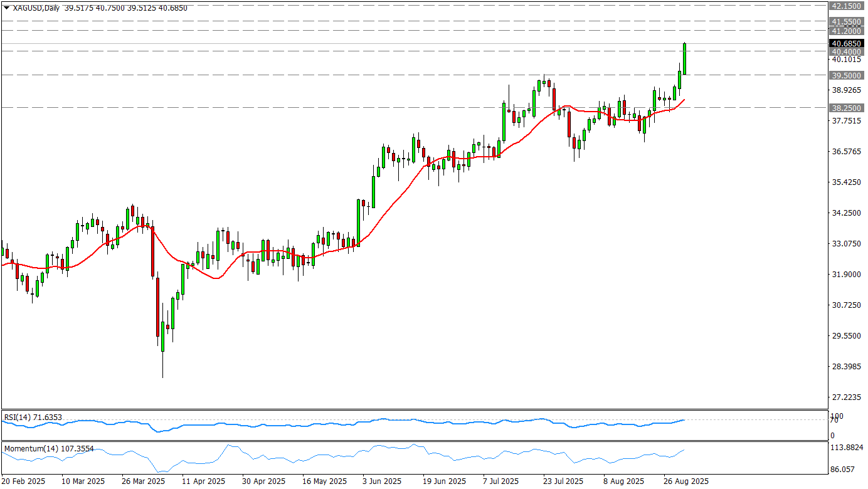Screen dimensions: 868x489
Task: Click the XAGUSD,Daily chart title
Action: coord(36,8)
